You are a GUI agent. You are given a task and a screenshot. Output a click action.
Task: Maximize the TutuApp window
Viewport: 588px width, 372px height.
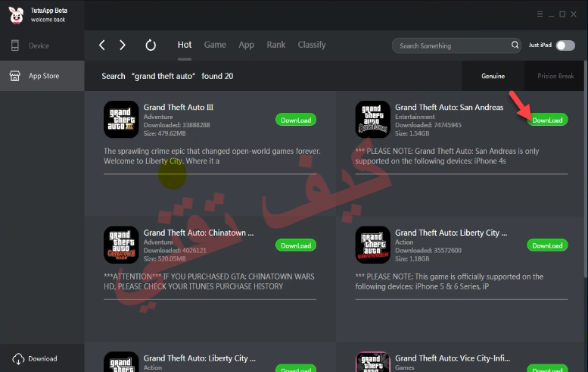point(562,14)
